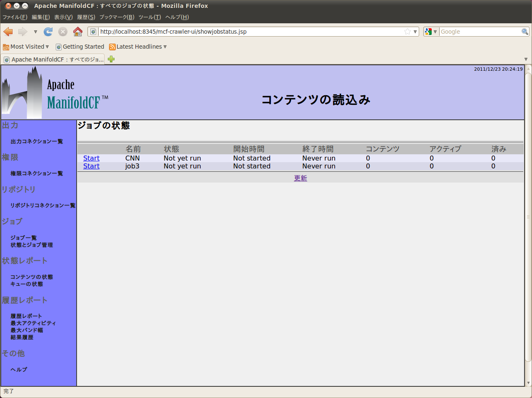Click the Google search input field

click(x=480, y=32)
